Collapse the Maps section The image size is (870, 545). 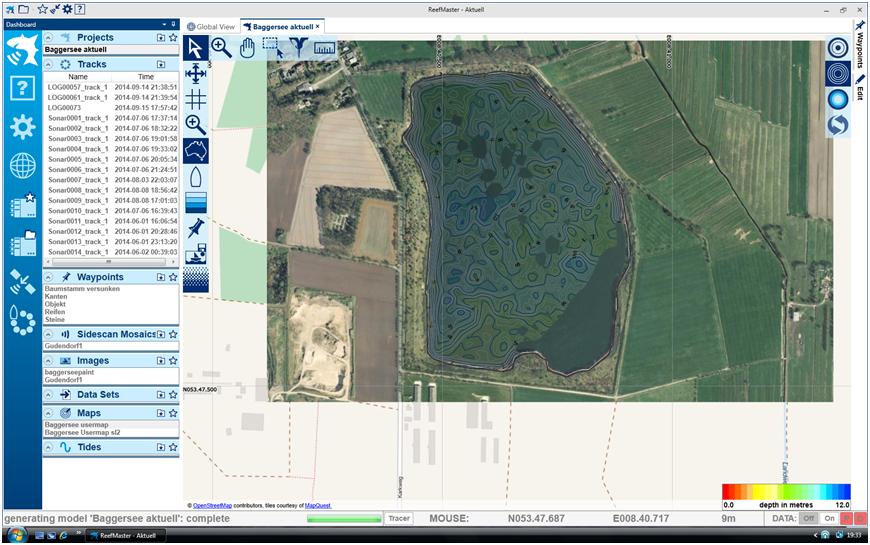tap(49, 413)
